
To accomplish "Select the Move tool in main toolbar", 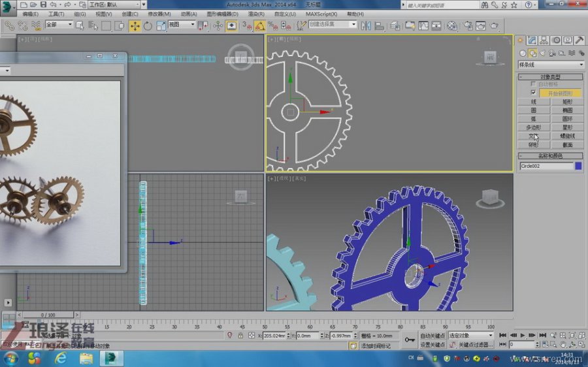I will point(135,26).
